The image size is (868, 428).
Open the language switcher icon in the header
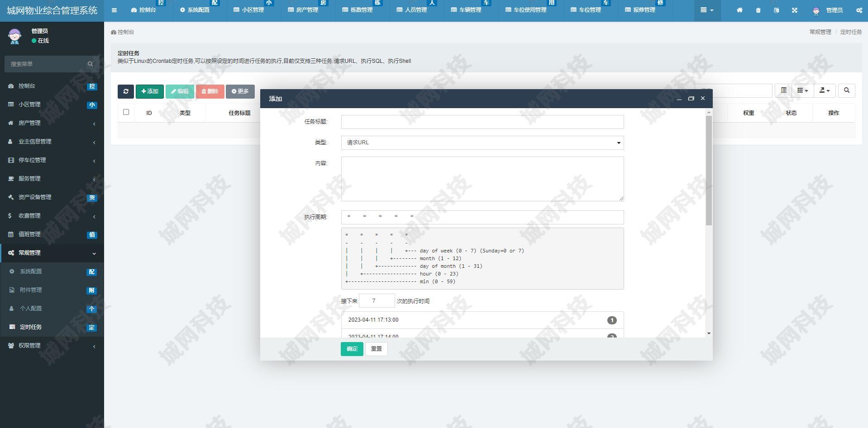776,10
